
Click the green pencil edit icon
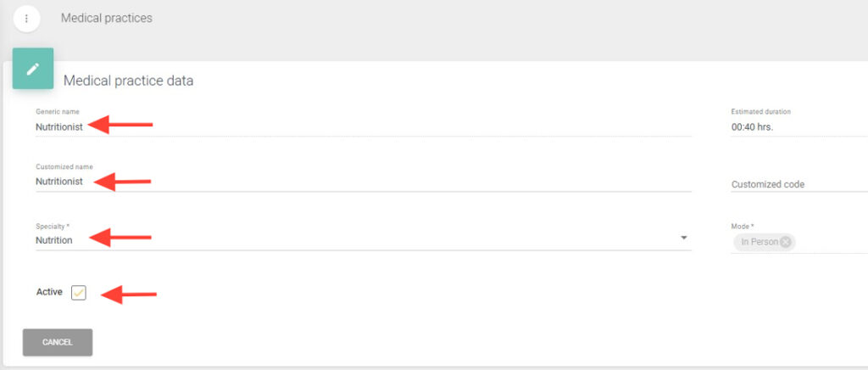pos(33,69)
